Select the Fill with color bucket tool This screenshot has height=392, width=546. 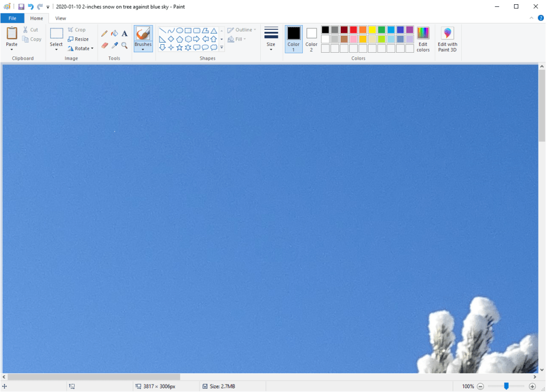point(115,34)
